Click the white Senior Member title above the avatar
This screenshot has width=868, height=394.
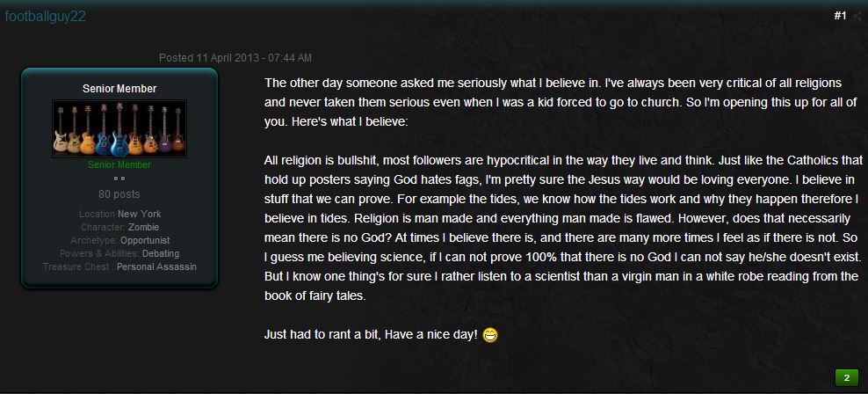pos(119,89)
